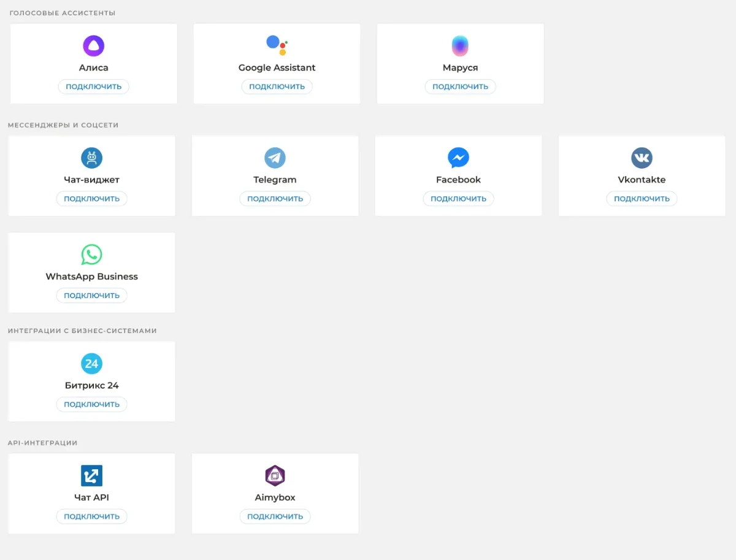Connect the Vkontakte channel
This screenshot has height=560, width=736.
pos(642,199)
